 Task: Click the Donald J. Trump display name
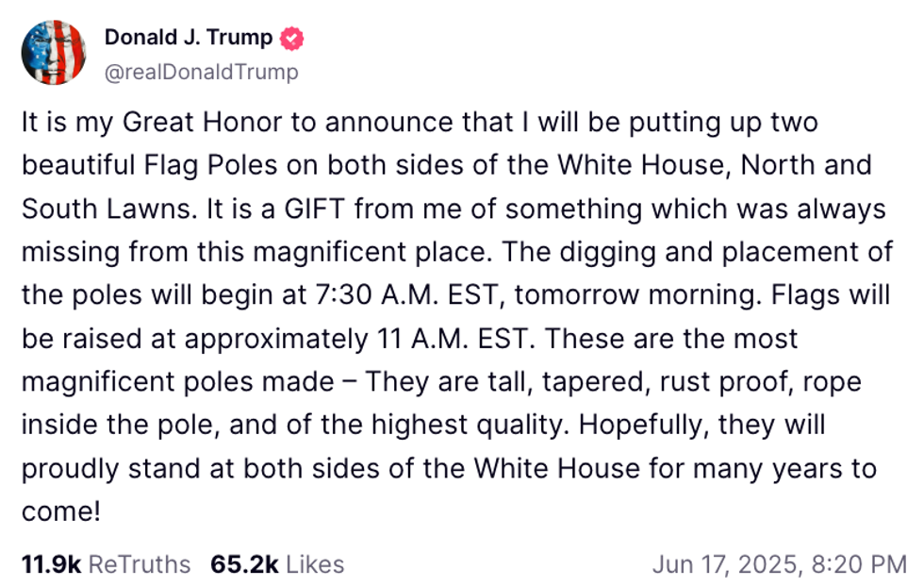[x=189, y=38]
